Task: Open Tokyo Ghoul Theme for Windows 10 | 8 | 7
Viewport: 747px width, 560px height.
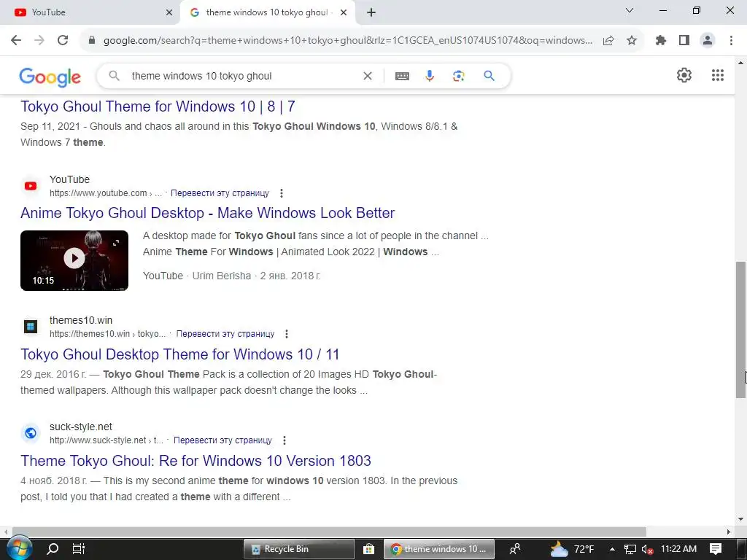Action: 158,106
